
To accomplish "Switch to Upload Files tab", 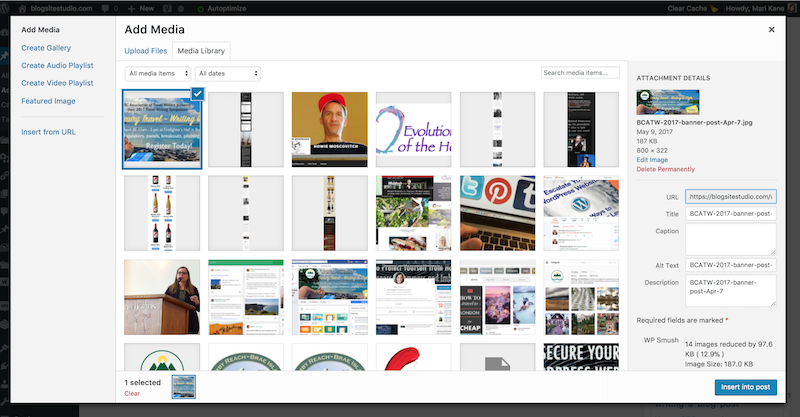I will point(145,51).
